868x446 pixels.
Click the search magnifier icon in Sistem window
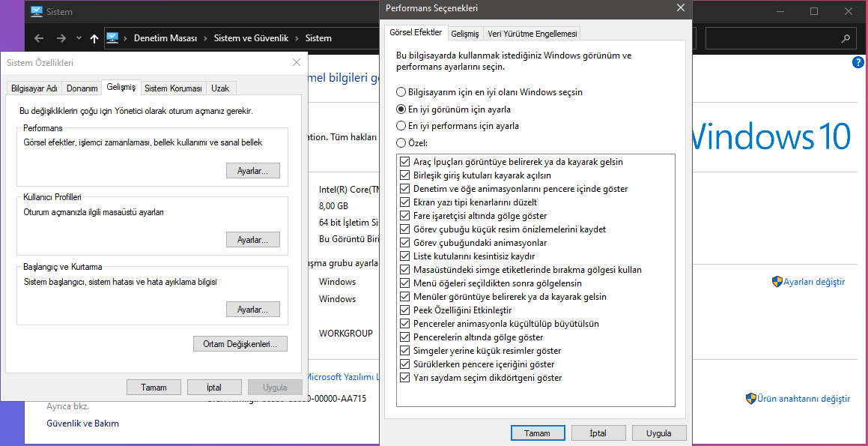[x=846, y=38]
